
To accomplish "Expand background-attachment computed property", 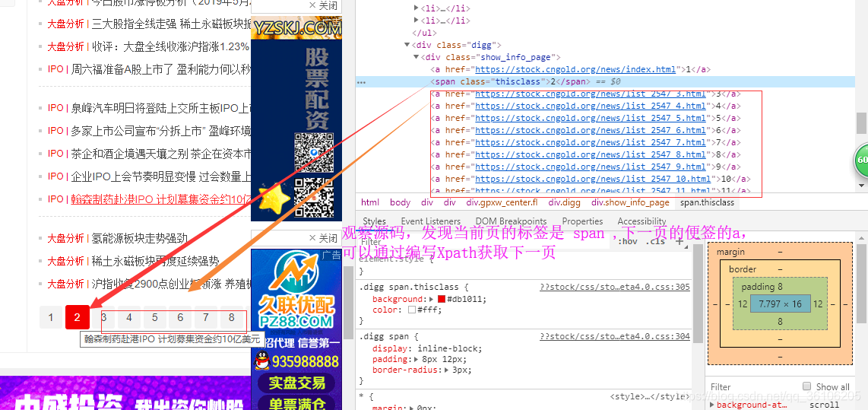I will pos(712,405).
